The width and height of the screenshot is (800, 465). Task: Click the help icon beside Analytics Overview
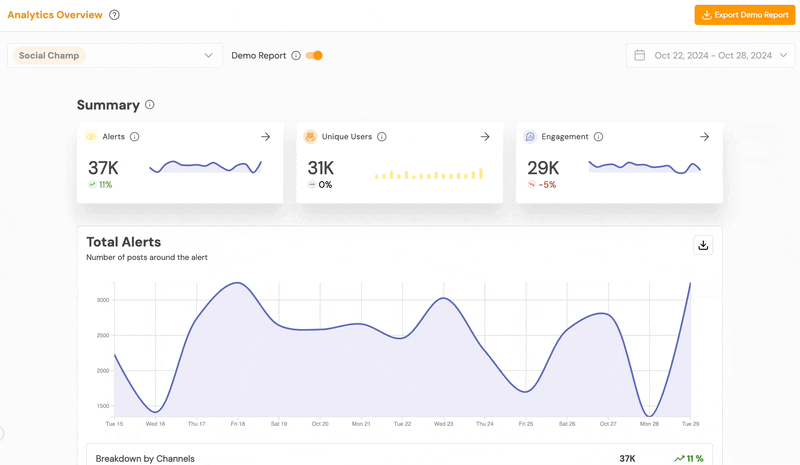pyautogui.click(x=114, y=15)
